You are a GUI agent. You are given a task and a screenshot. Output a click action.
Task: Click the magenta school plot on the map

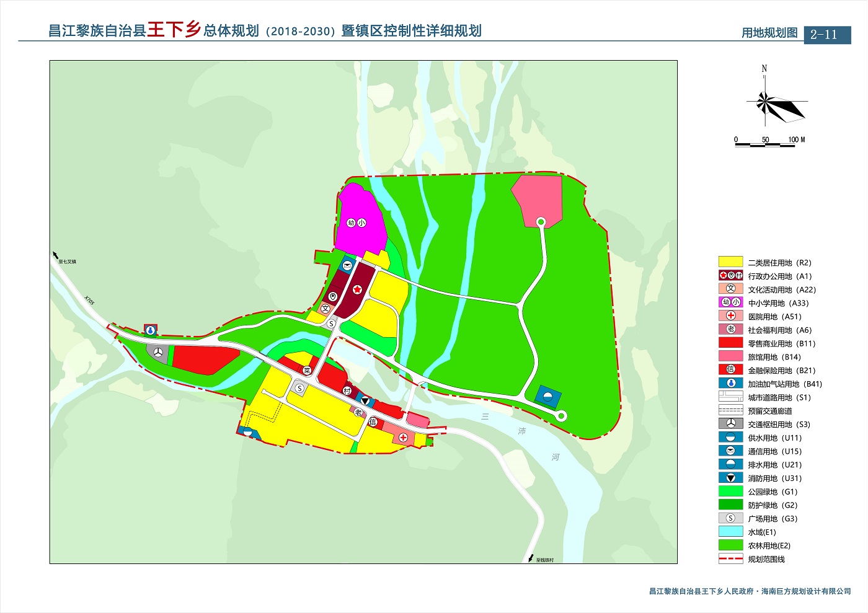tap(361, 218)
